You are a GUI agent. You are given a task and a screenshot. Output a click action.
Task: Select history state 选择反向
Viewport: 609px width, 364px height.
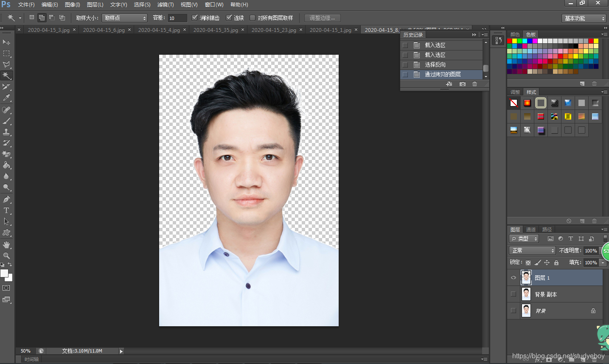tap(441, 64)
